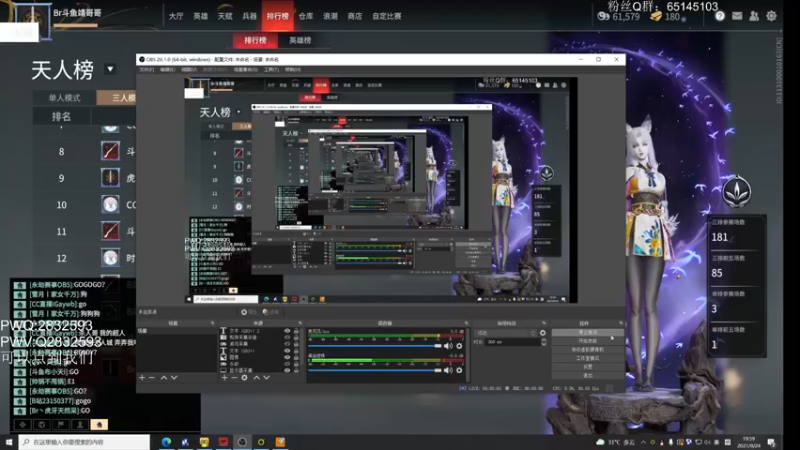The width and height of the screenshot is (800, 450).
Task: Toggle visibility of 显示器采集 source
Action: (x=287, y=370)
